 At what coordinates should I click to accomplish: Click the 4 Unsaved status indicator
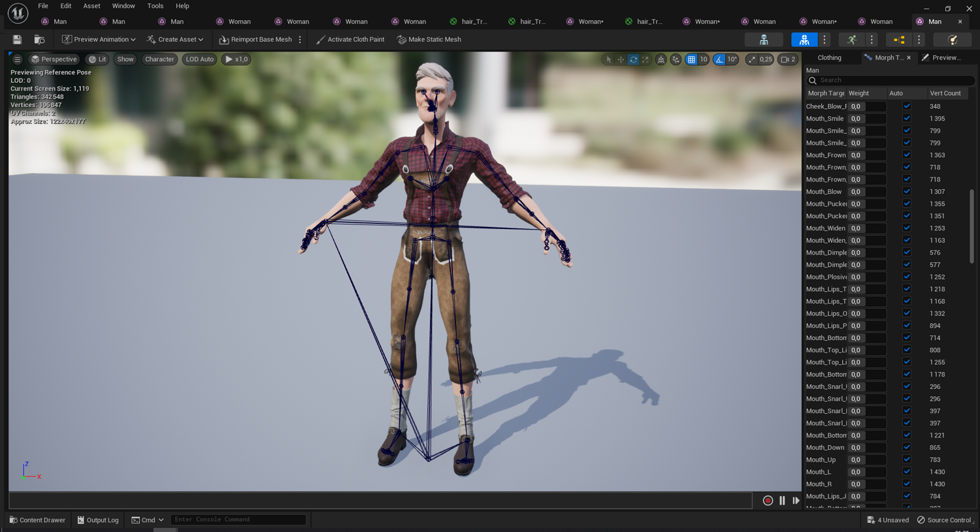(888, 520)
